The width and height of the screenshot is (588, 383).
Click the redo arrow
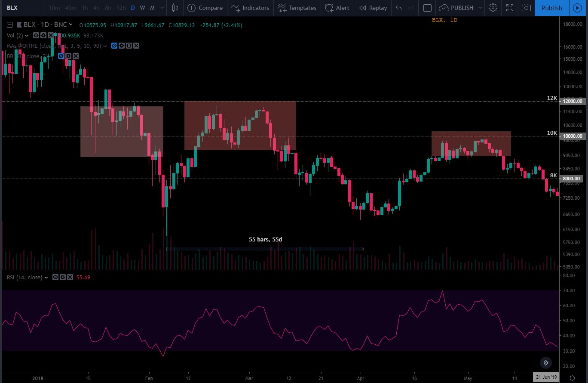point(410,8)
